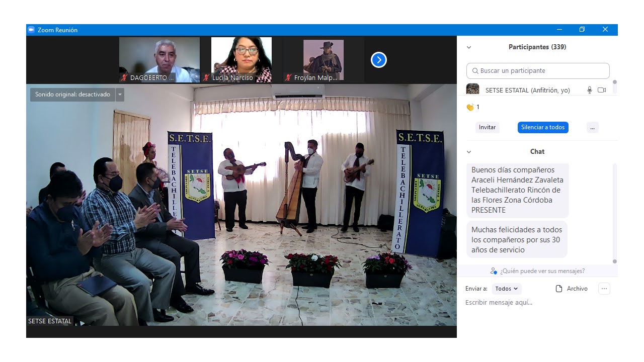The image size is (644, 362).
Task: Click Araceli Hernández Zavaleta chat message
Action: point(517,190)
